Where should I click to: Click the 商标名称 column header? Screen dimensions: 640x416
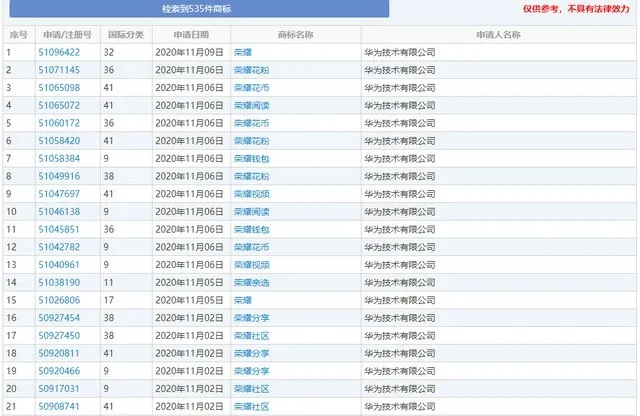point(294,35)
